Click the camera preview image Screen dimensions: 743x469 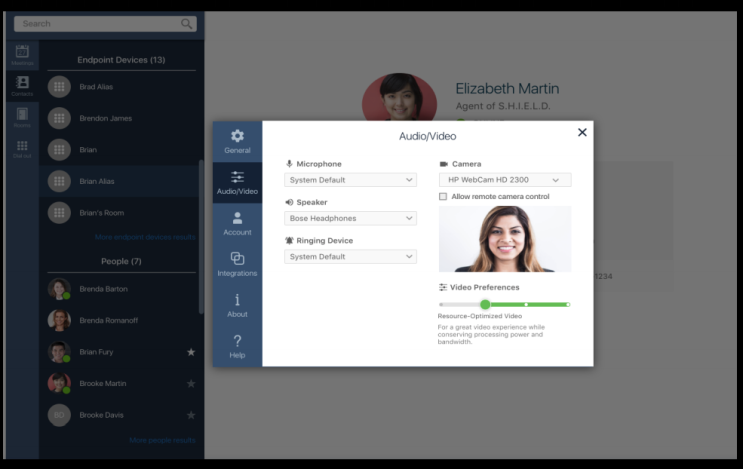coord(505,239)
